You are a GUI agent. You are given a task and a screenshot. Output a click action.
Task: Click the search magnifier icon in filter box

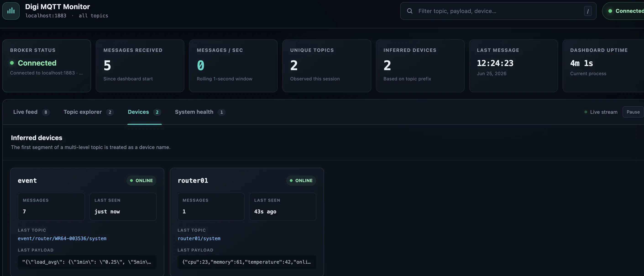coord(409,11)
